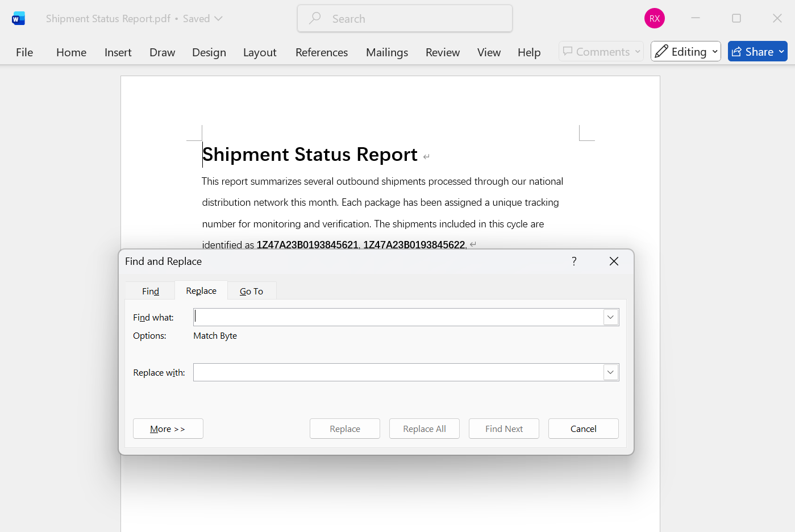The height and width of the screenshot is (532, 795).
Task: Click the help question mark in dialog
Action: (574, 261)
